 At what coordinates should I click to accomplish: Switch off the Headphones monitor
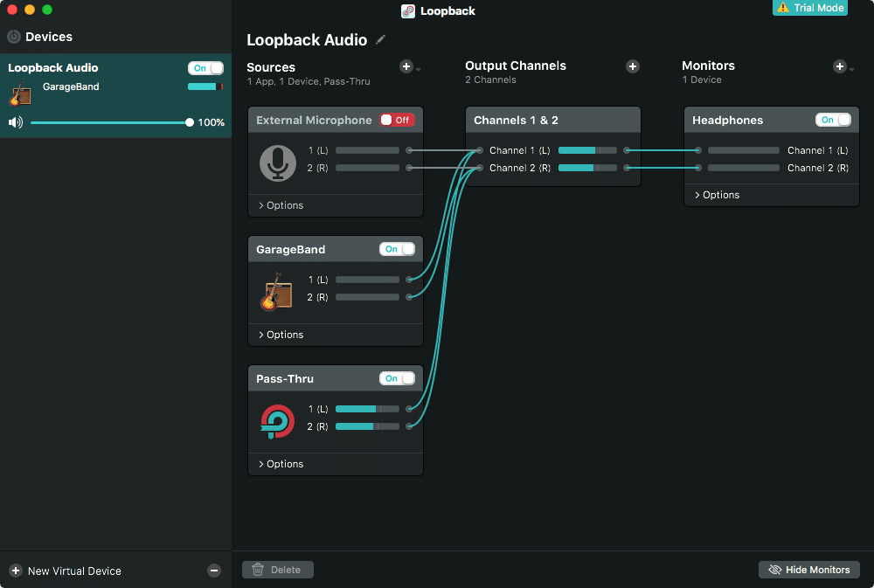point(833,120)
